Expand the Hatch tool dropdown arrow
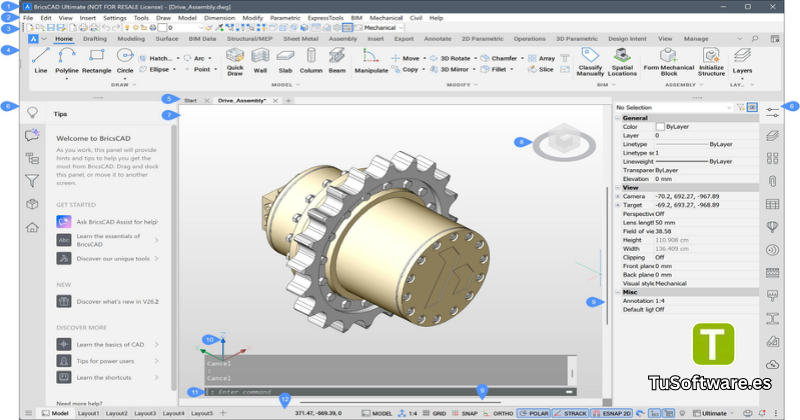Viewport: 800px width, 420px height. point(178,58)
